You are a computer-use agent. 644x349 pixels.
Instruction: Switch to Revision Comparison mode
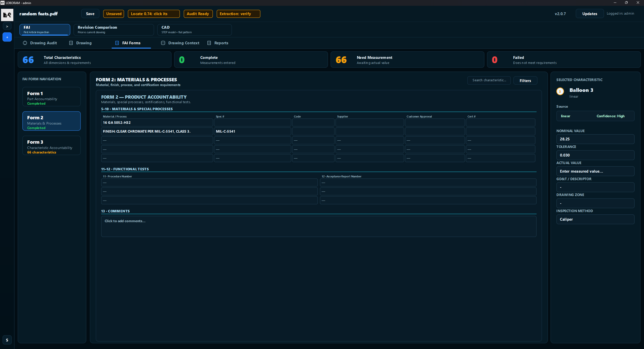(113, 30)
